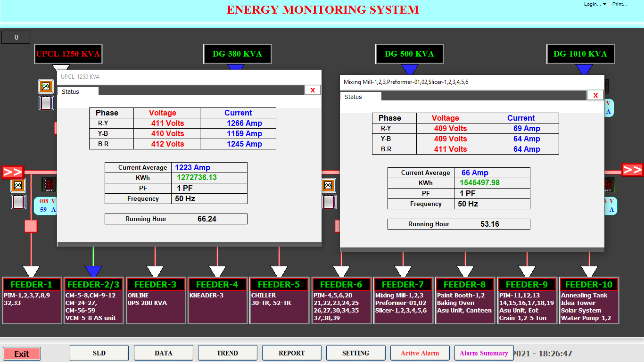This screenshot has width=644, height=362.
Task: Open the Login dropdown menu
Action: 595,4
